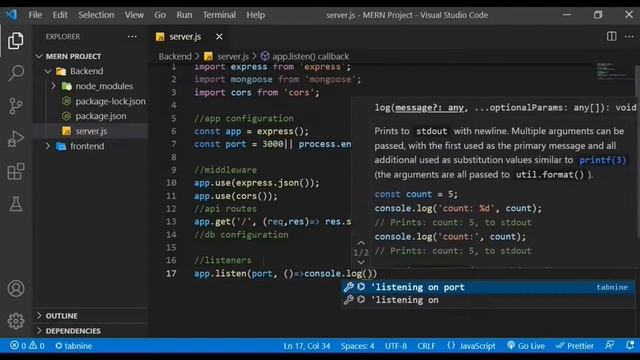The image size is (640, 360).
Task: Open the Selection menu
Action: coord(96,15)
